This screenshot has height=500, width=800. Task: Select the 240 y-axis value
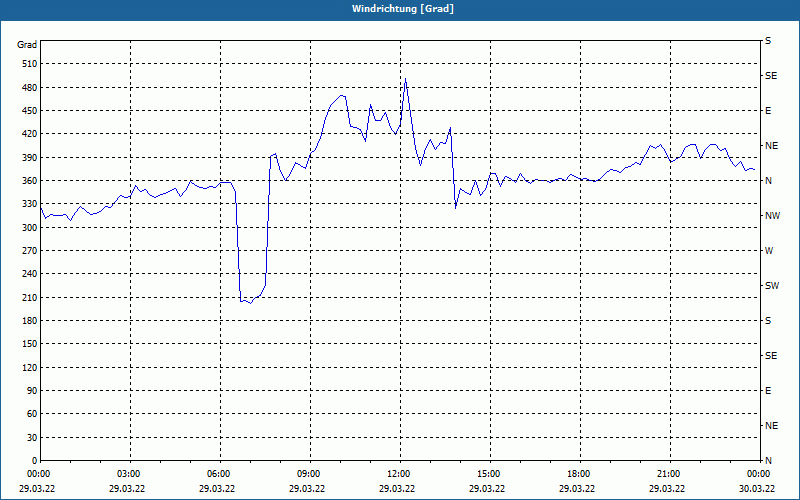[x=30, y=274]
